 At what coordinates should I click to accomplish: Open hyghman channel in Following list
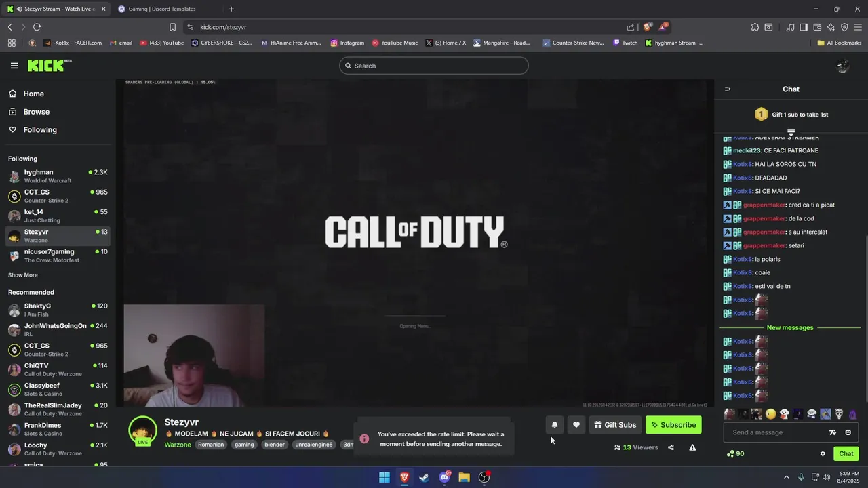click(x=58, y=176)
